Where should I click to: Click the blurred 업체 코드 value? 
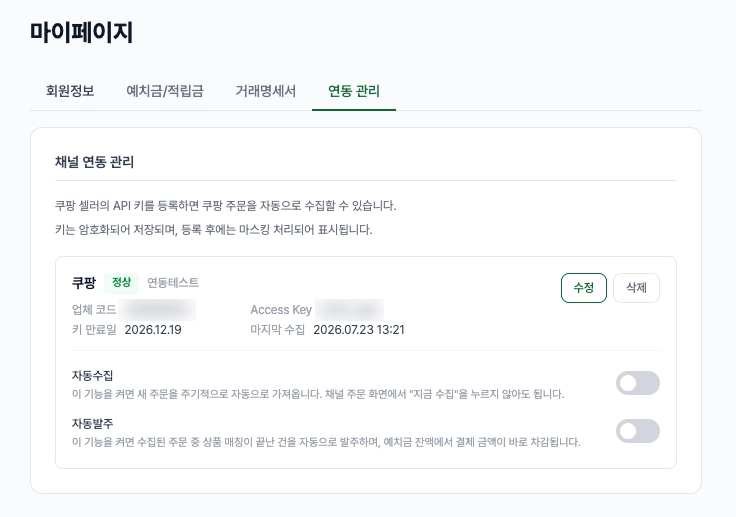[157, 310]
